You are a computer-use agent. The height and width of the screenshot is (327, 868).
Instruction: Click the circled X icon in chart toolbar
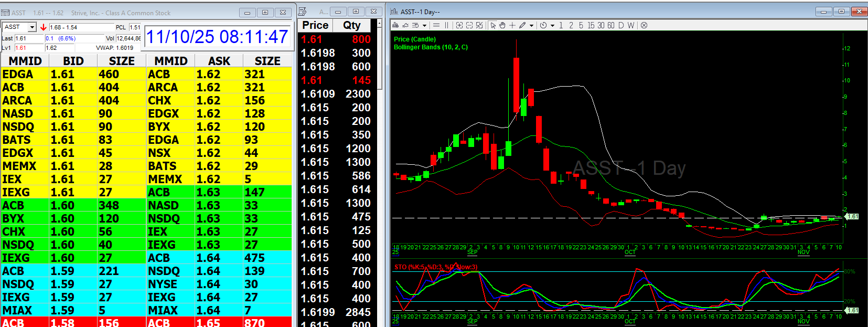644,25
